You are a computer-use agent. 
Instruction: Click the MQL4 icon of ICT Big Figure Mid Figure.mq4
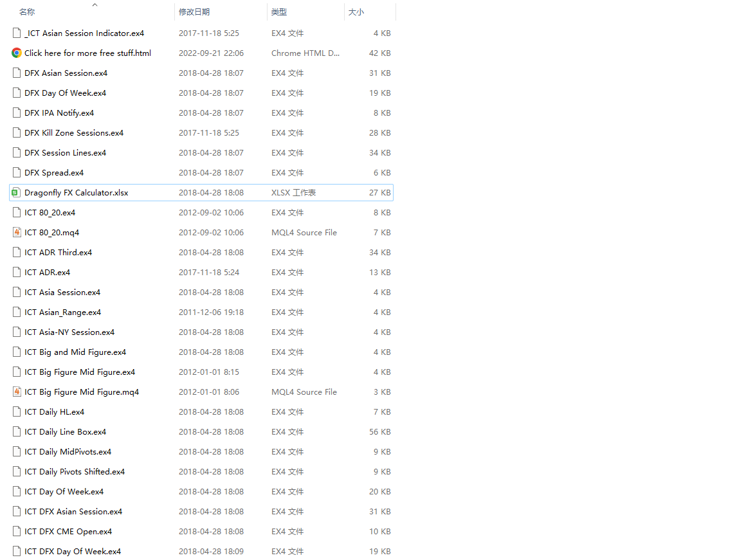17,392
